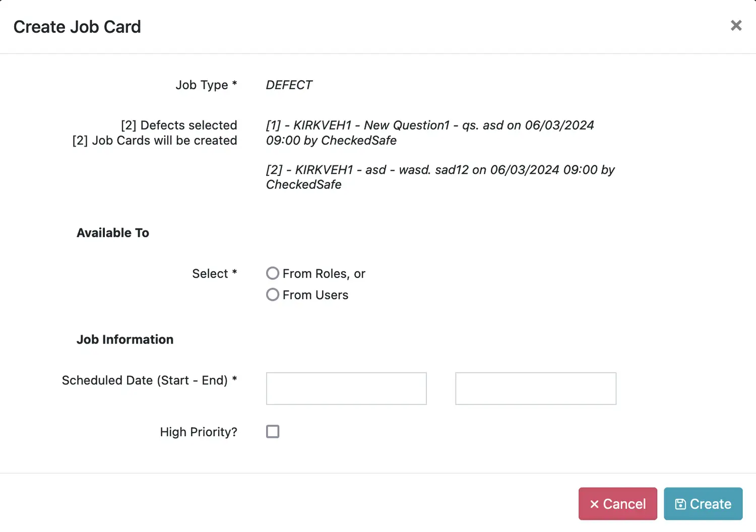Focus the scheduled end date field

(535, 388)
